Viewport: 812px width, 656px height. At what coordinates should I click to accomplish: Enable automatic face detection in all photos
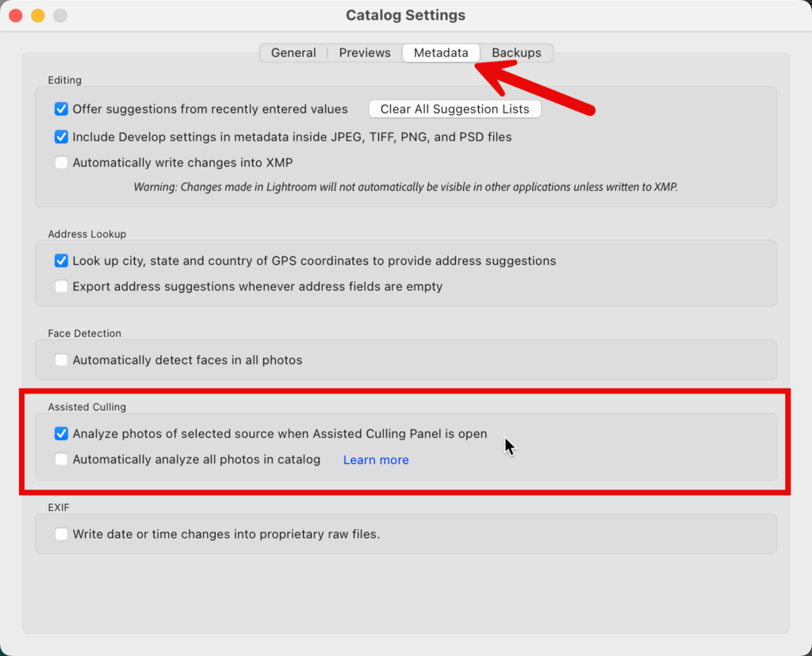click(x=61, y=359)
